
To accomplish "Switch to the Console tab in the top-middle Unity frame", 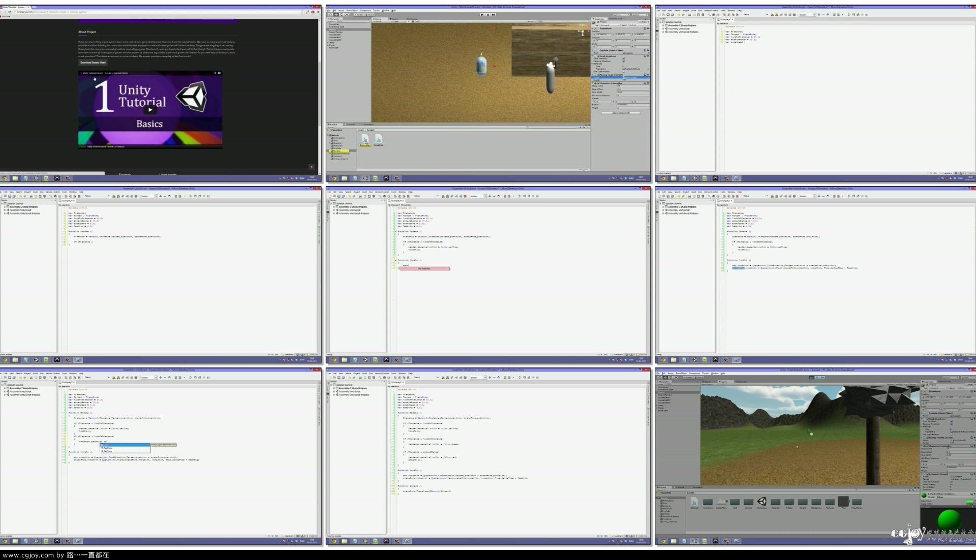I will pyautogui.click(x=351, y=125).
